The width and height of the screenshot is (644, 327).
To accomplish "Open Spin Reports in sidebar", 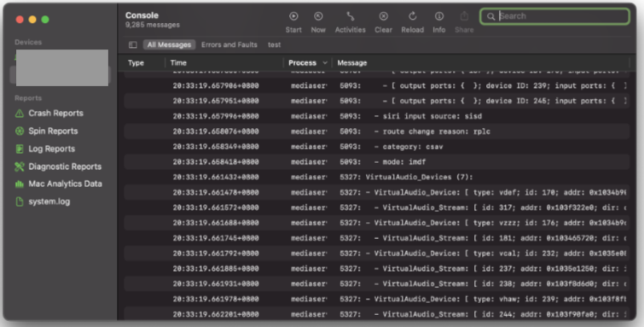I will click(53, 131).
